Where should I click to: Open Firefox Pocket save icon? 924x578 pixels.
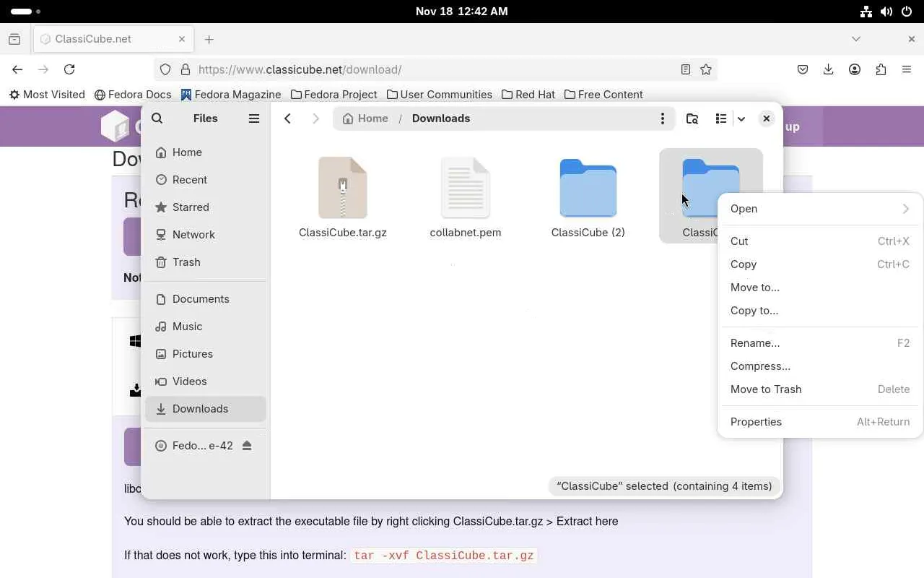click(803, 69)
